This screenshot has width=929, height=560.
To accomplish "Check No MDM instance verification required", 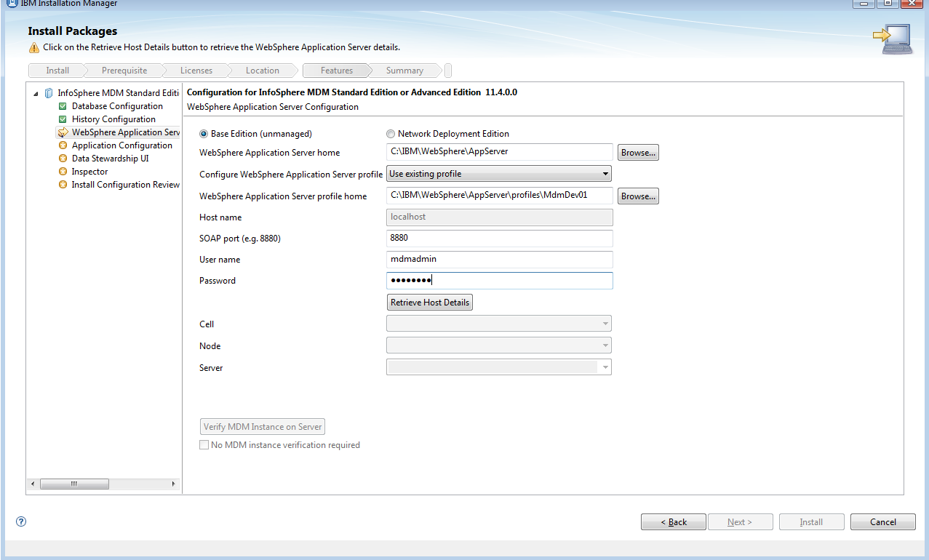I will [x=204, y=445].
